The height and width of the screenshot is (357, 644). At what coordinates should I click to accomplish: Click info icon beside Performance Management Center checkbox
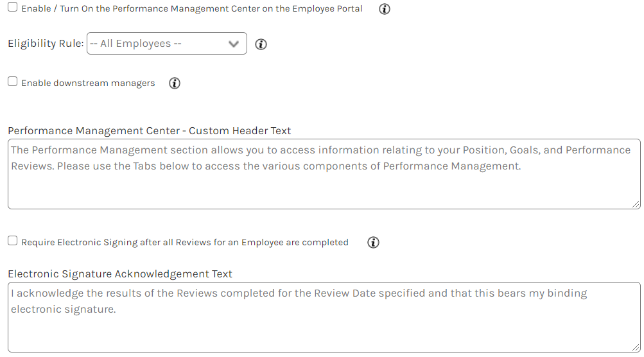385,9
